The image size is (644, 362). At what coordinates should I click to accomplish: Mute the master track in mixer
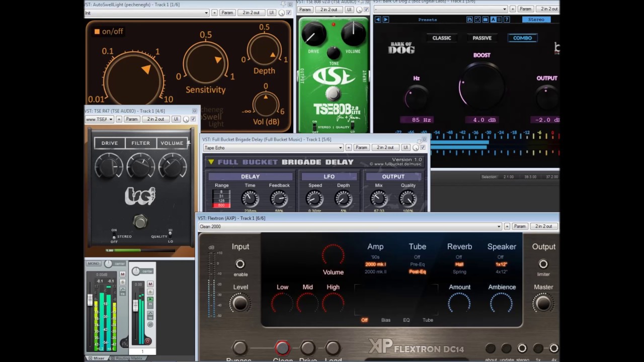point(123,275)
